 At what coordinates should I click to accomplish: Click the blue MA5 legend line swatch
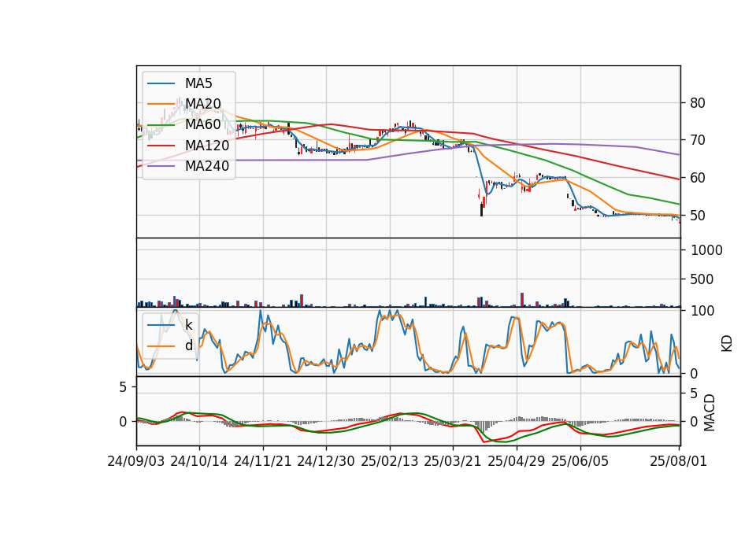pyautogui.click(x=161, y=83)
